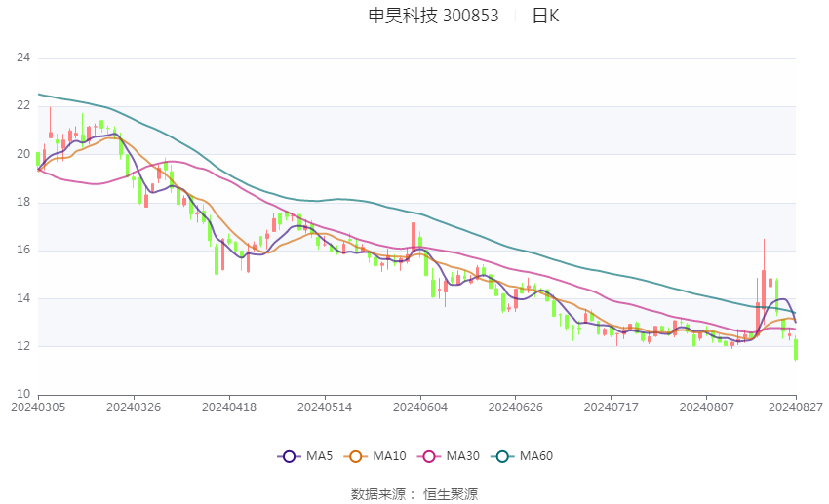This screenshot has height=504, width=829.
Task: Toggle the MA10 legend series
Action: click(x=375, y=456)
